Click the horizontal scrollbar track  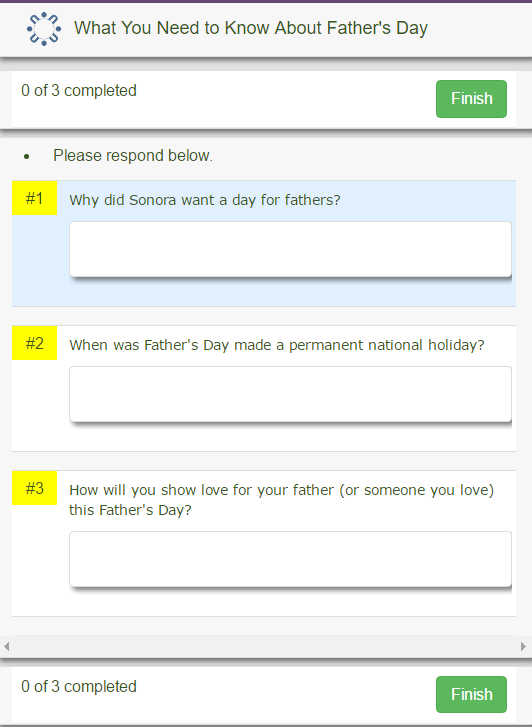click(264, 646)
